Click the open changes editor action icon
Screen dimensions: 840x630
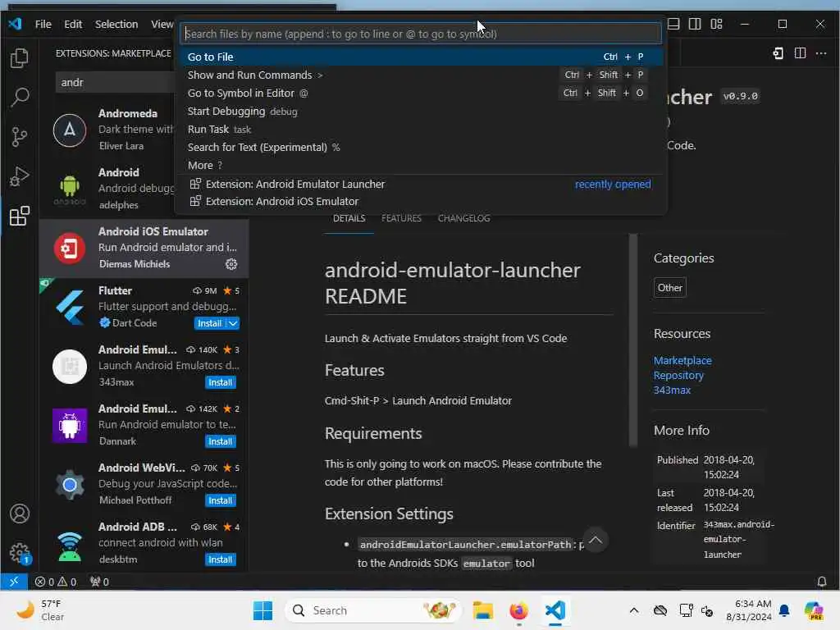click(x=778, y=53)
